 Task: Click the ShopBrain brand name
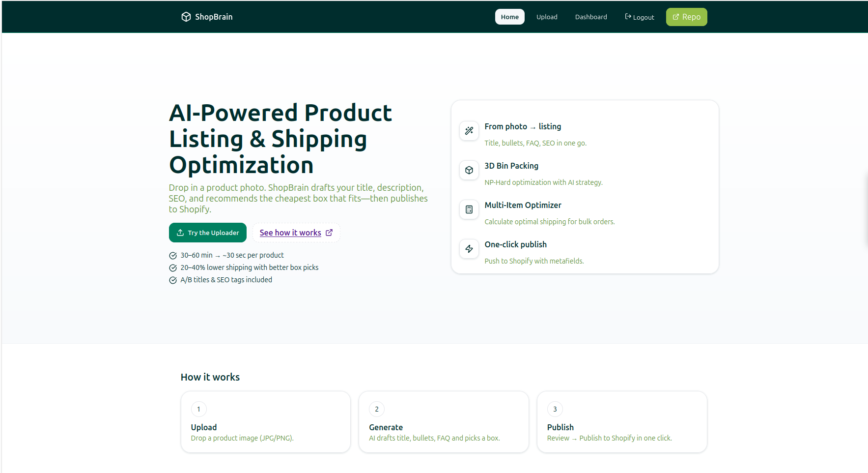tap(214, 17)
